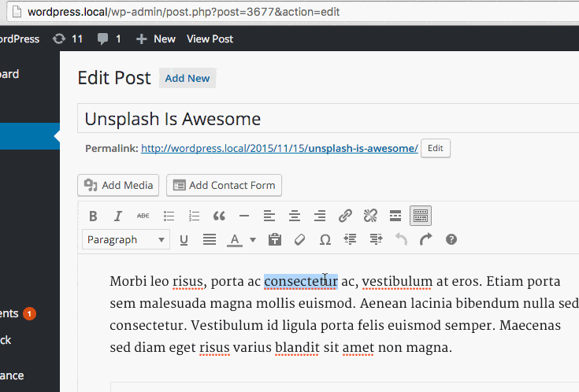Apply italic formatting to selected text
The height and width of the screenshot is (392, 579).
click(118, 216)
